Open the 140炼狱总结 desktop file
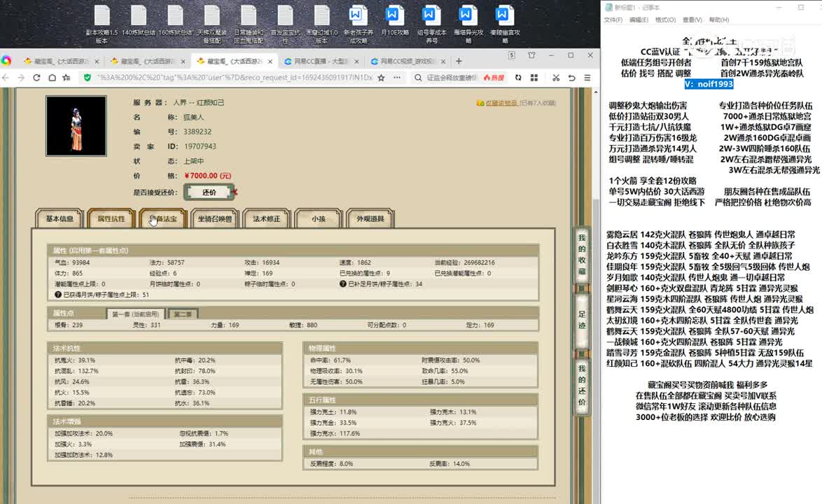The image size is (822, 504). 139,21
